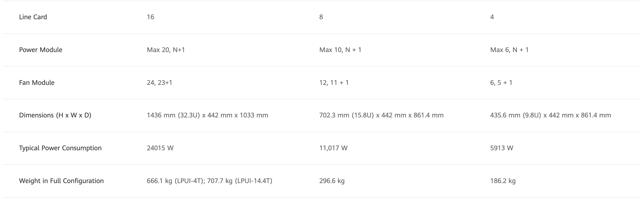Click the 1436 mm (32.3U) dimensions cell
Screen dimensions: 644x200
(x=207, y=115)
